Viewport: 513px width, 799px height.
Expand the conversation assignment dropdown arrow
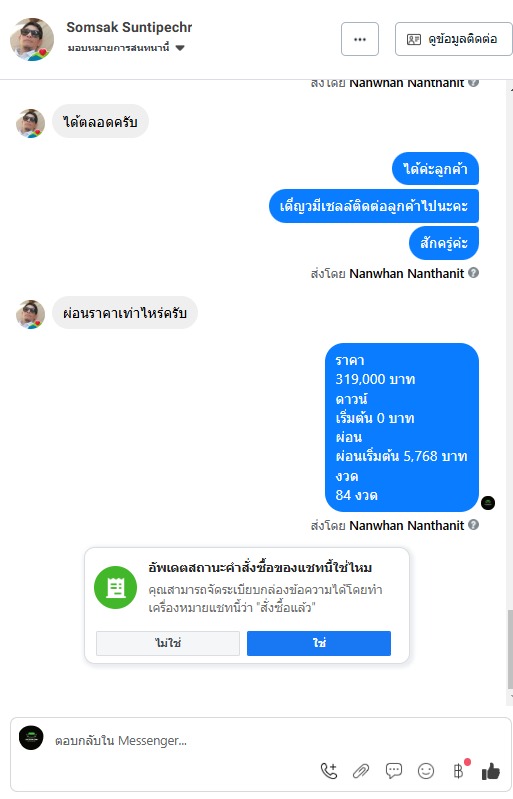pos(180,48)
